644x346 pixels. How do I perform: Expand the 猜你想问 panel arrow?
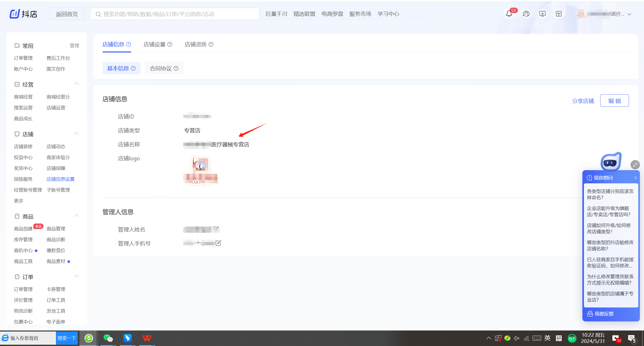point(635,178)
